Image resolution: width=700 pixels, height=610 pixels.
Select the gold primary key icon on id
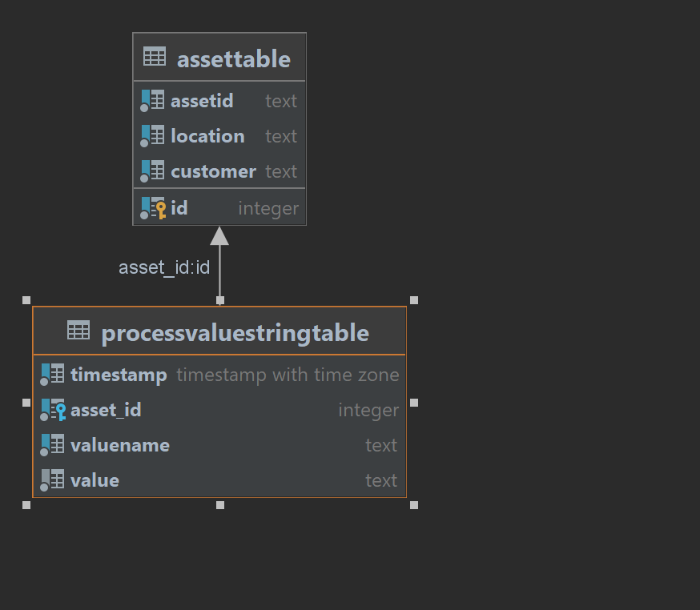159,208
